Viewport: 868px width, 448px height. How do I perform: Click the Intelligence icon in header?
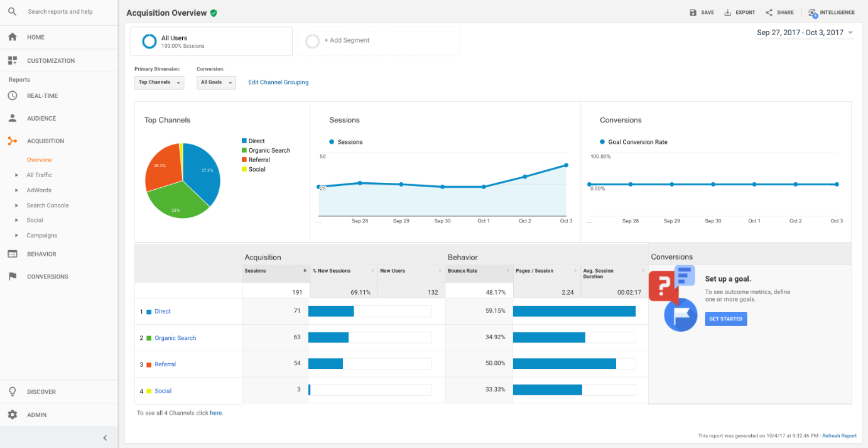[813, 13]
